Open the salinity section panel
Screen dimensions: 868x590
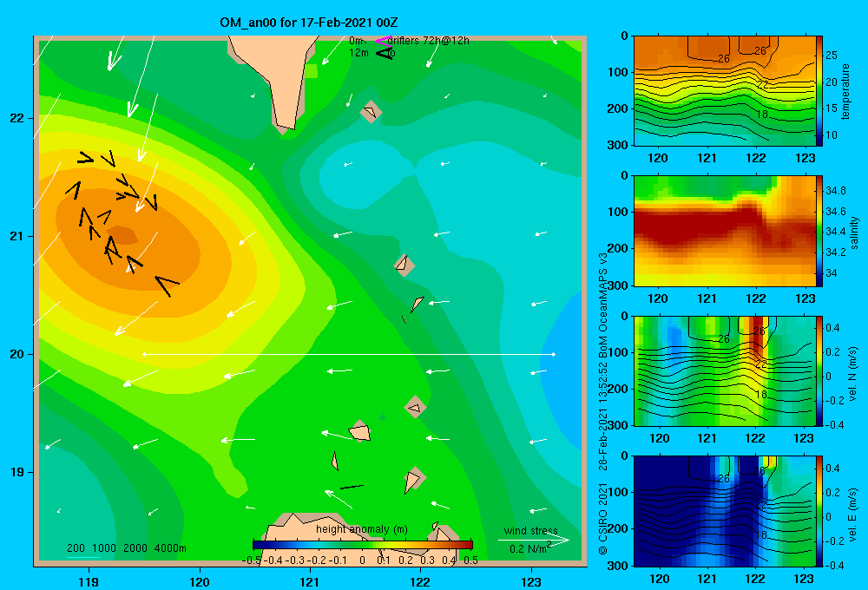(725, 232)
